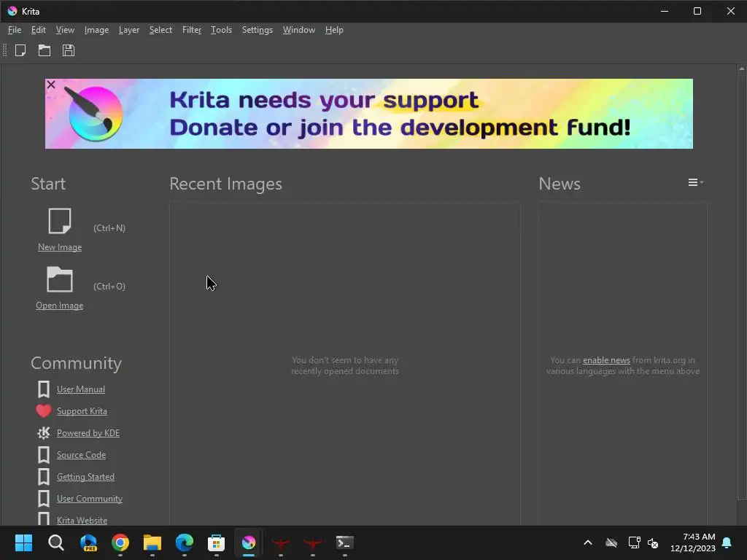Click the Krita donation banner
This screenshot has height=560, width=747.
(368, 114)
